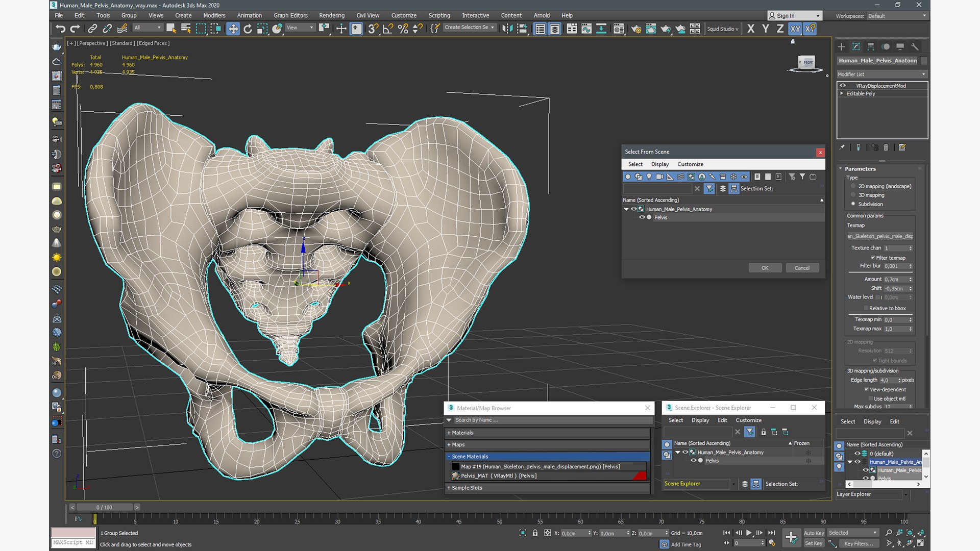The width and height of the screenshot is (980, 551).
Task: Toggle the 3D Snaps button
Action: point(373,29)
